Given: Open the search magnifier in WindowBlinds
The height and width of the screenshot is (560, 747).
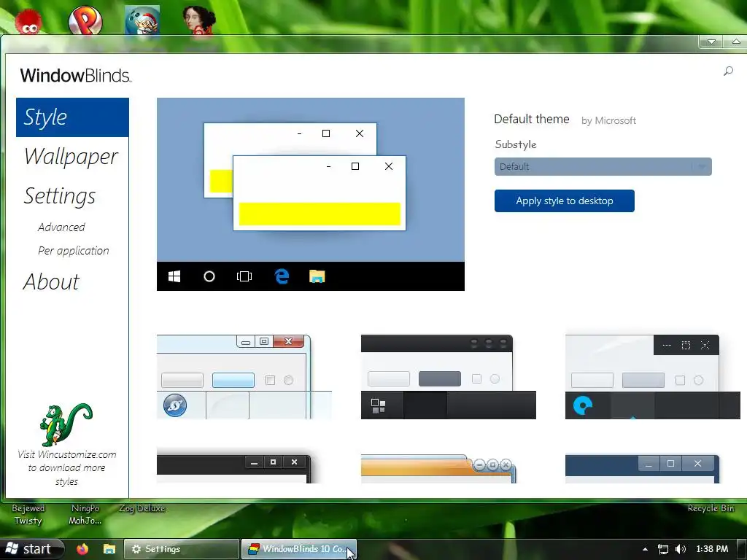Looking at the screenshot, I should tap(728, 71).
